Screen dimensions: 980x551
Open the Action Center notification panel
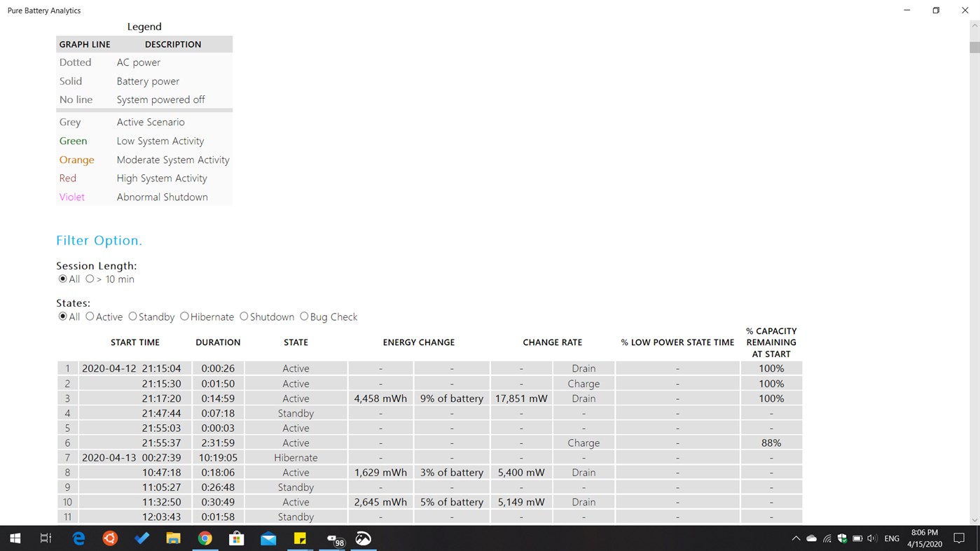960,538
